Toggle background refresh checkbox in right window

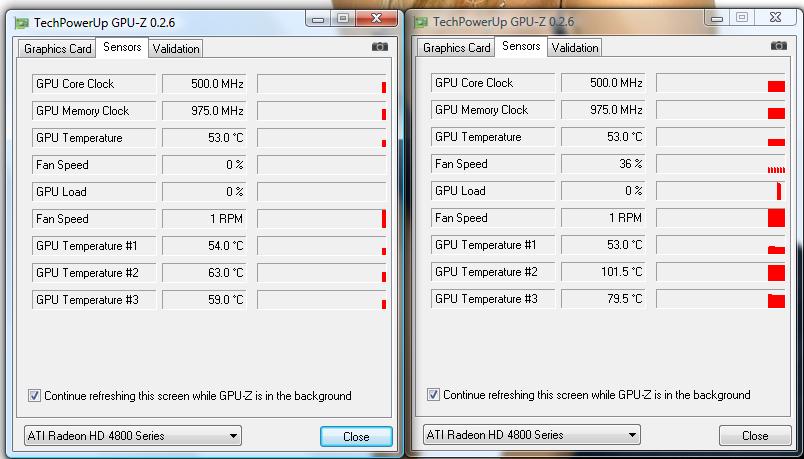point(433,394)
